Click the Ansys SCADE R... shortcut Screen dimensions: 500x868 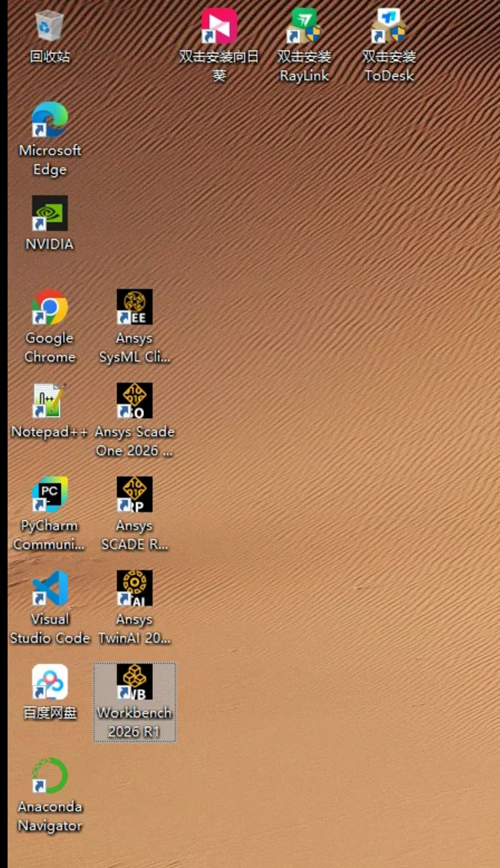(x=135, y=513)
